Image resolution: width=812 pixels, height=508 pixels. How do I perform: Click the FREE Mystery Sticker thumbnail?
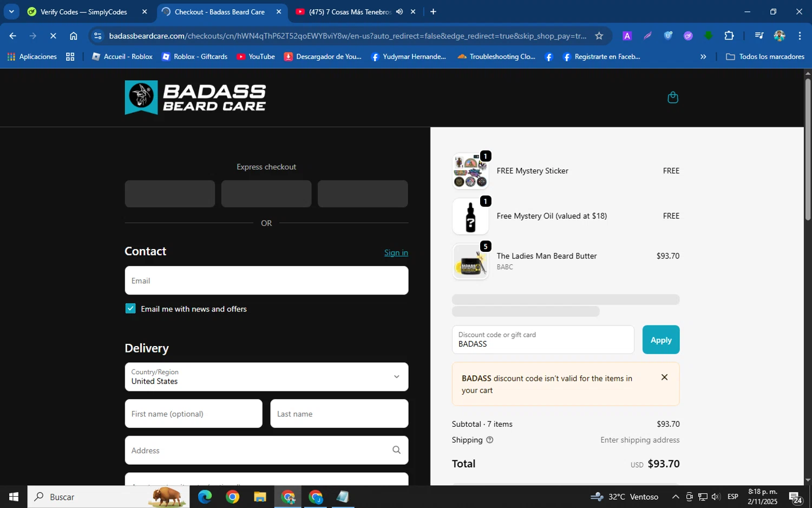click(470, 171)
